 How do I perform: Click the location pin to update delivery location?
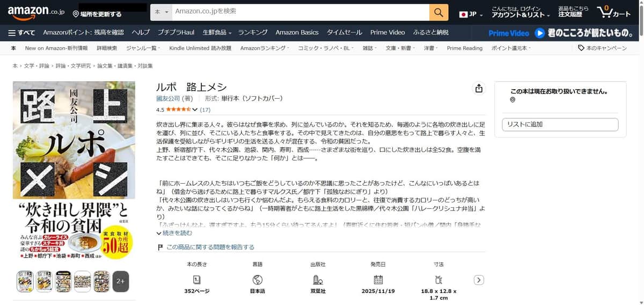(x=76, y=14)
